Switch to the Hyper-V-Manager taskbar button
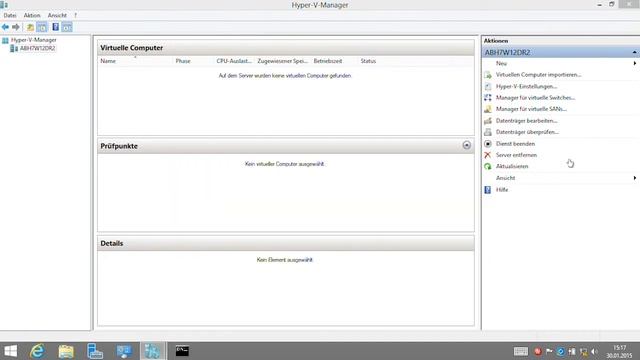 click(x=153, y=351)
